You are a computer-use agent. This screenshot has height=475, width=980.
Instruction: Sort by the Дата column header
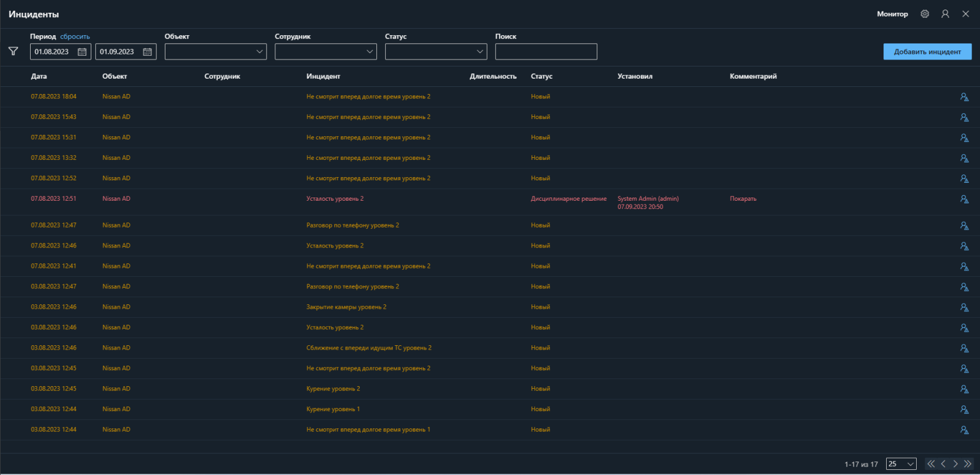(x=39, y=77)
